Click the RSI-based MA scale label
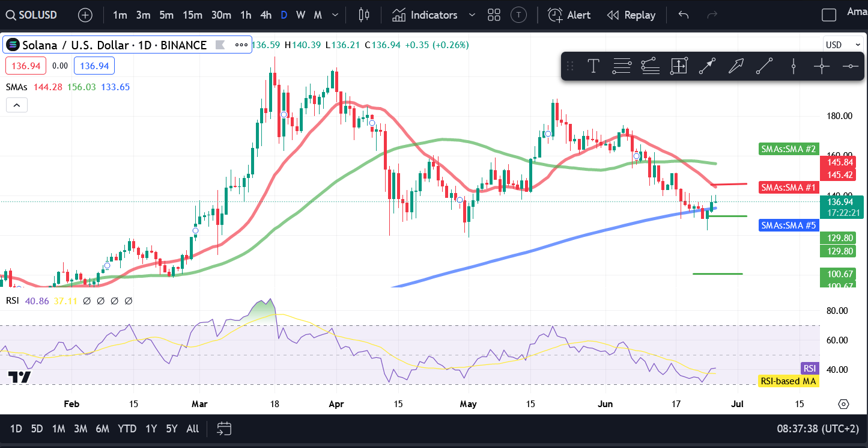The height and width of the screenshot is (448, 868). 788,381
